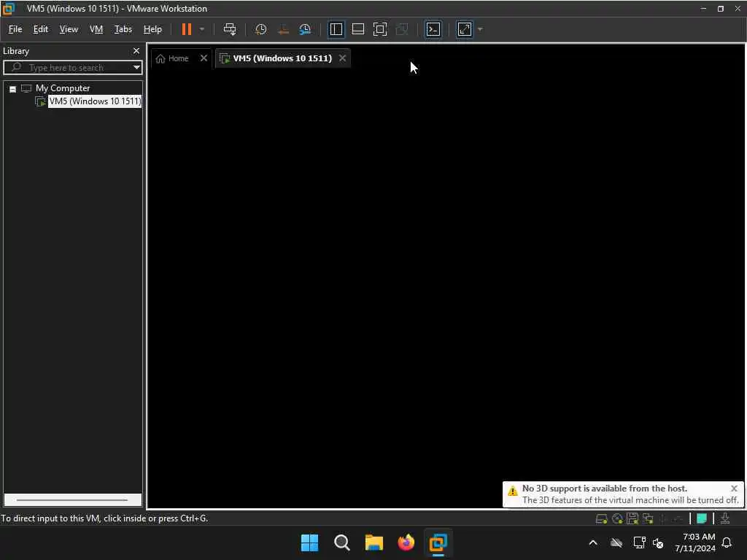Viewport: 747px width, 560px height.
Task: Switch to Unity mode
Action: coord(402,29)
